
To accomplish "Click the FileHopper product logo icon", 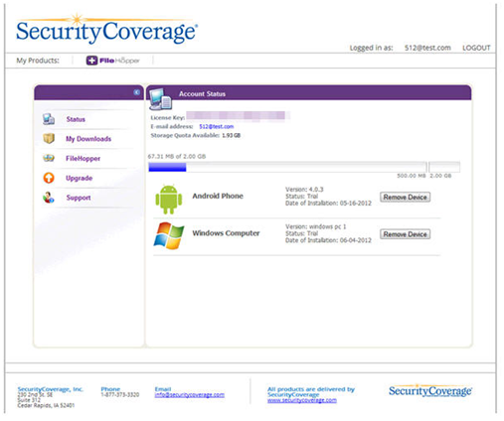I will coord(91,61).
